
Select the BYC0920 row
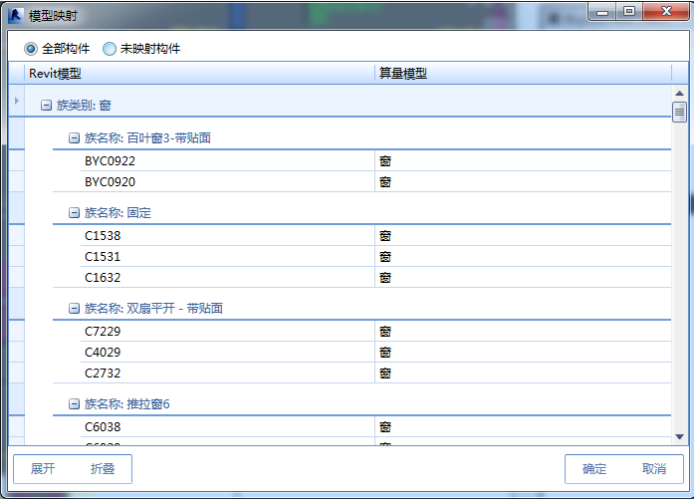(x=376, y=182)
